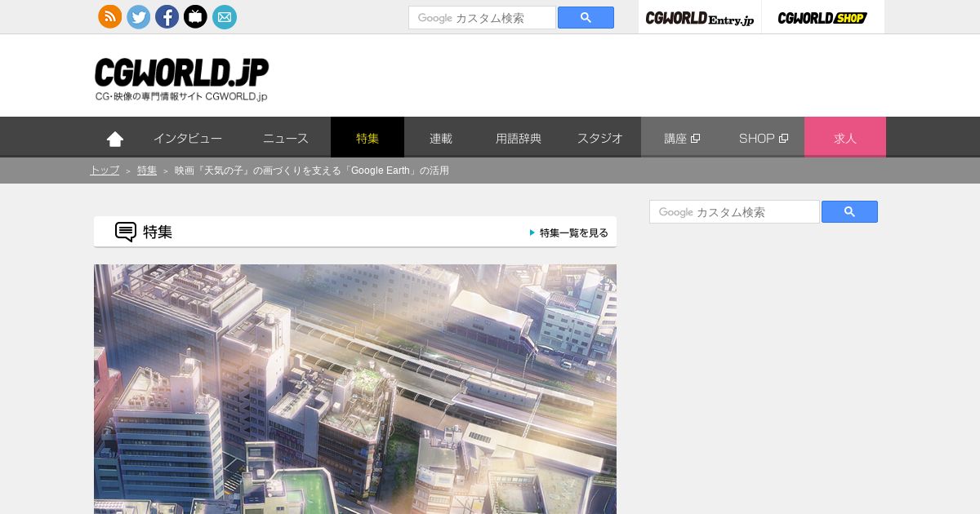Image resolution: width=980 pixels, height=514 pixels.
Task: Open the RSS feed icon
Action: 110,16
